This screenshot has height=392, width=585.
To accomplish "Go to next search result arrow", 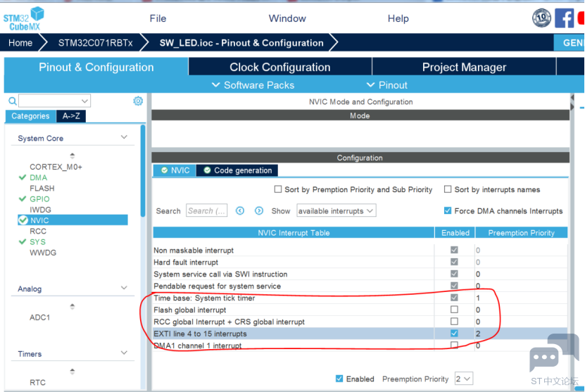I will coord(259,210).
